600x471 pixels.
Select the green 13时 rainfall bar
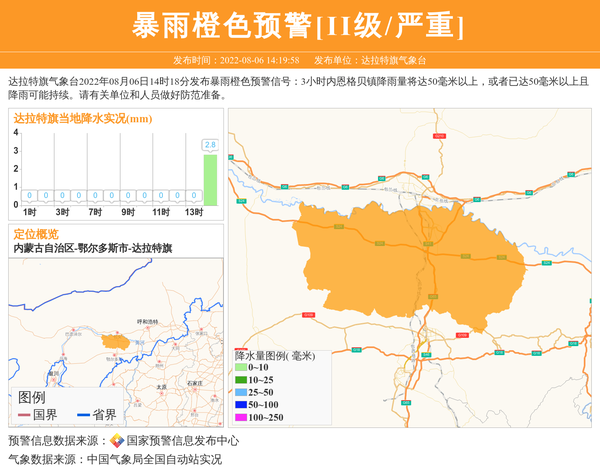[210, 180]
